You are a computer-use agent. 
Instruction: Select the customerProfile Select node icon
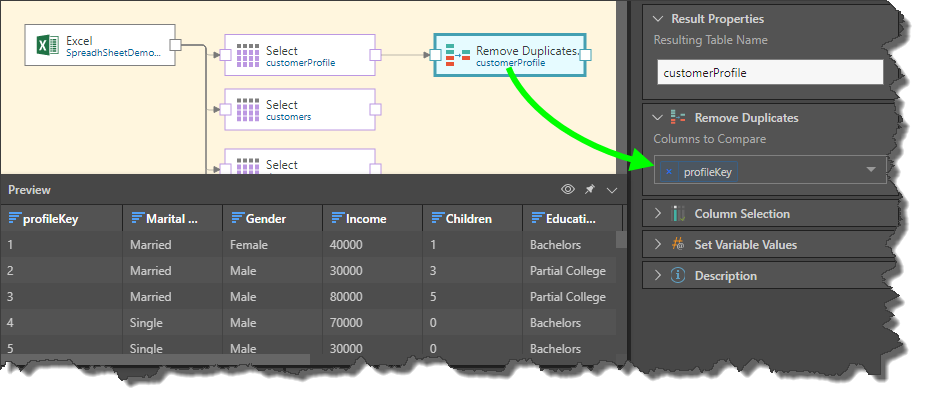coord(248,56)
